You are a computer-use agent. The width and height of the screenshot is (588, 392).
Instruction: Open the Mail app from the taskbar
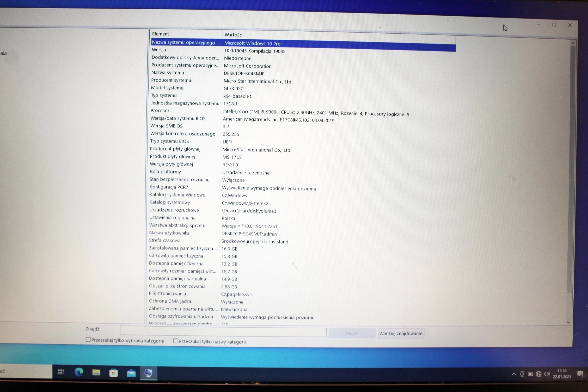131,373
